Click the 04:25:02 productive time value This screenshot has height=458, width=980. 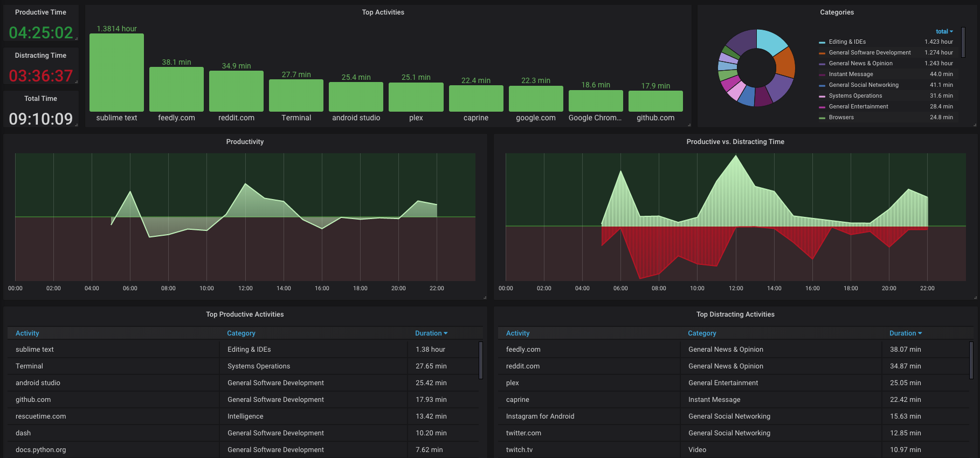point(41,33)
